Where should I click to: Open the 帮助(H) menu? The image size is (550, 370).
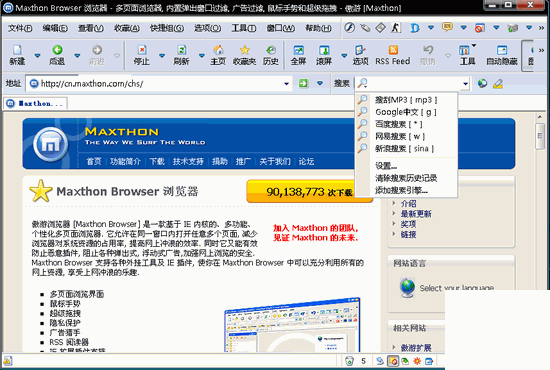point(318,28)
